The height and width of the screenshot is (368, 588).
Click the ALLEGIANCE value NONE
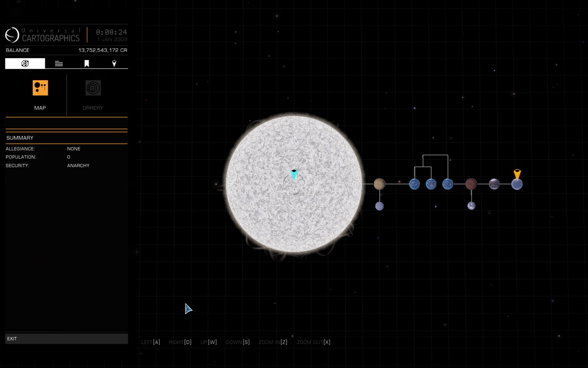(x=74, y=149)
